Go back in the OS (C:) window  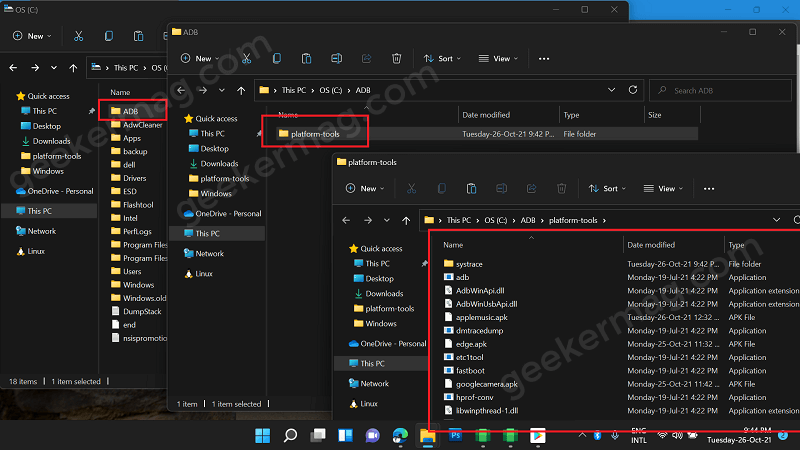click(x=13, y=67)
